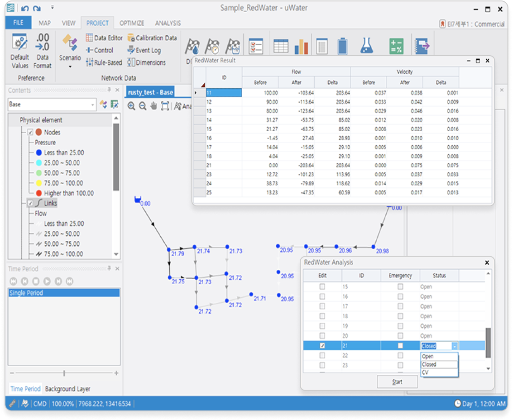Enable Emergency checkbox for ID 21
The image size is (513, 420).
[x=400, y=346]
